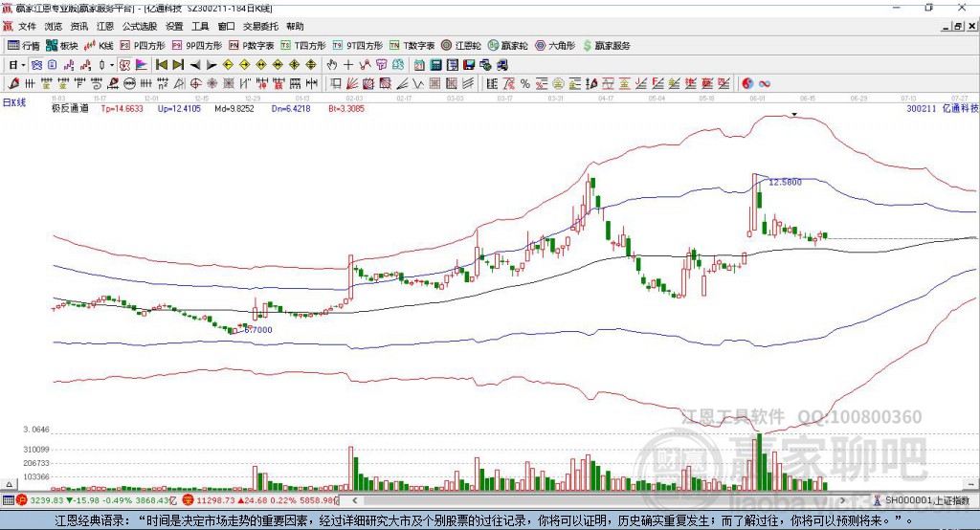
Task: Select the circular target angle tool
Action: tap(195, 83)
